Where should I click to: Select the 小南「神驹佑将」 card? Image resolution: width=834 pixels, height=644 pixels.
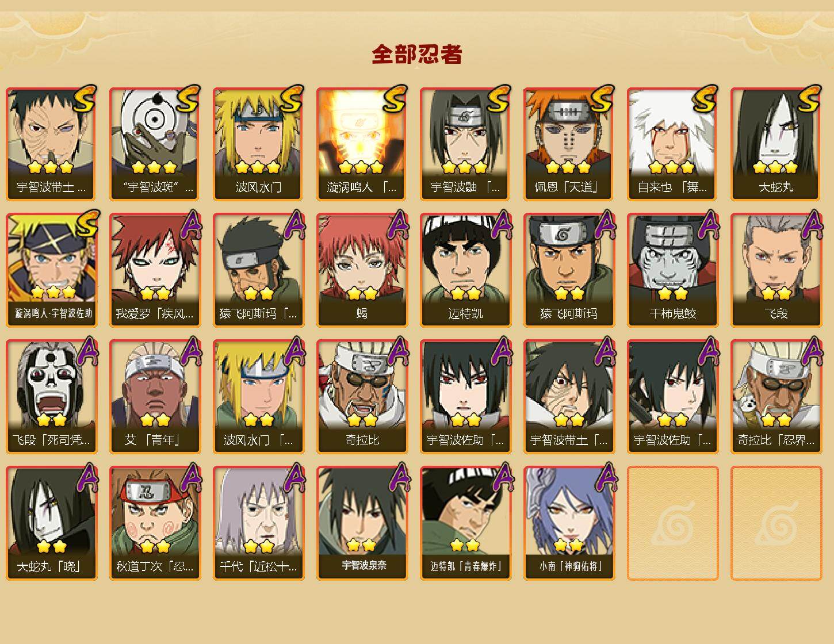tap(569, 523)
